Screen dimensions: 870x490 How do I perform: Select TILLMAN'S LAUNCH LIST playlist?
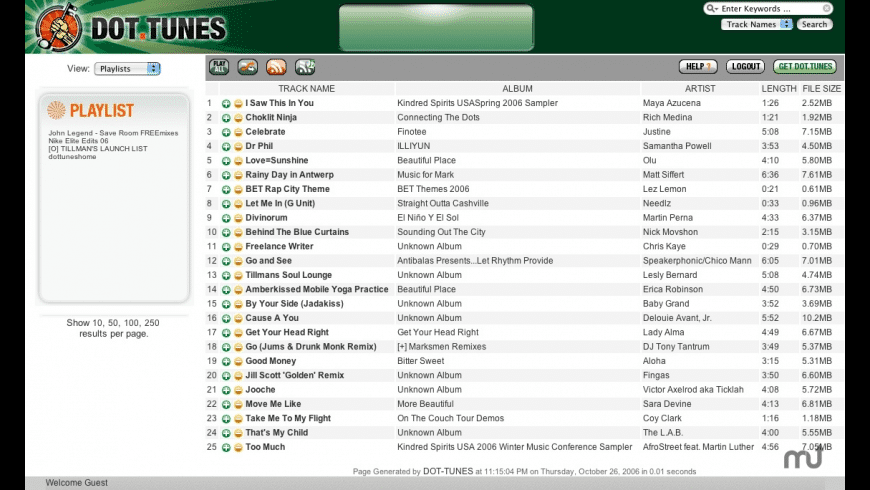click(x=98, y=149)
